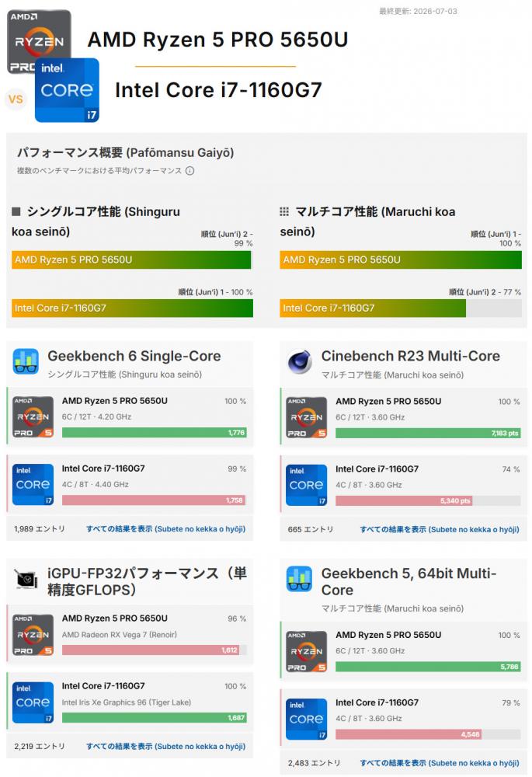Click the AMD Ryzen 5 PRO 5650U page title
The image size is (532, 777).
coord(218,40)
